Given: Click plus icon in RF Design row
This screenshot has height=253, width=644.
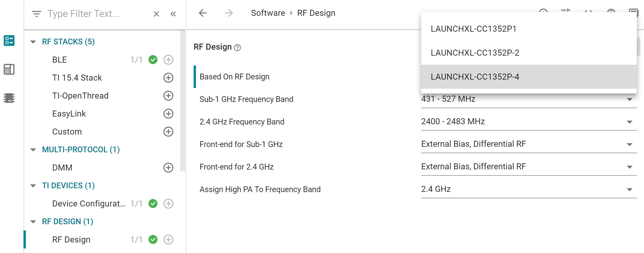Looking at the screenshot, I should pyautogui.click(x=168, y=240).
